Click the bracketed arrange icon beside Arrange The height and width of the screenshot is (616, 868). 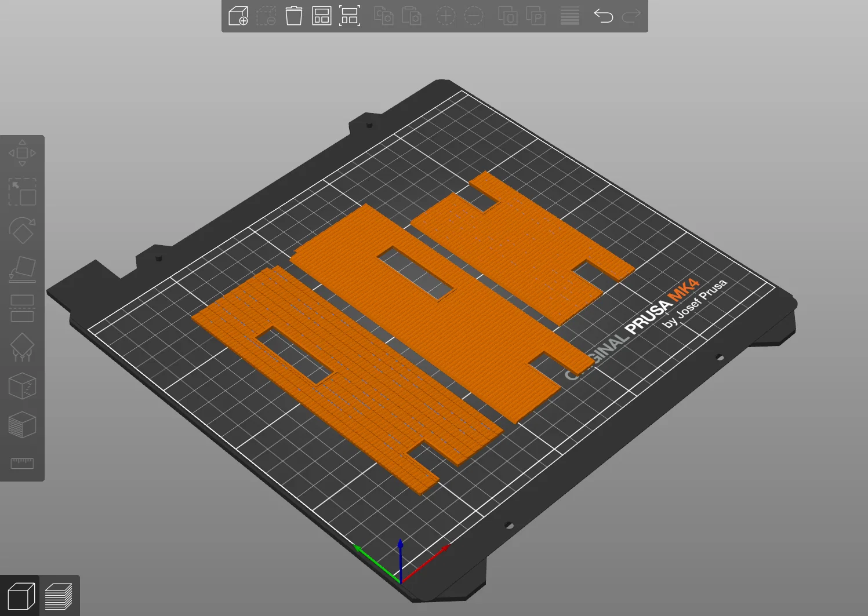pos(350,16)
